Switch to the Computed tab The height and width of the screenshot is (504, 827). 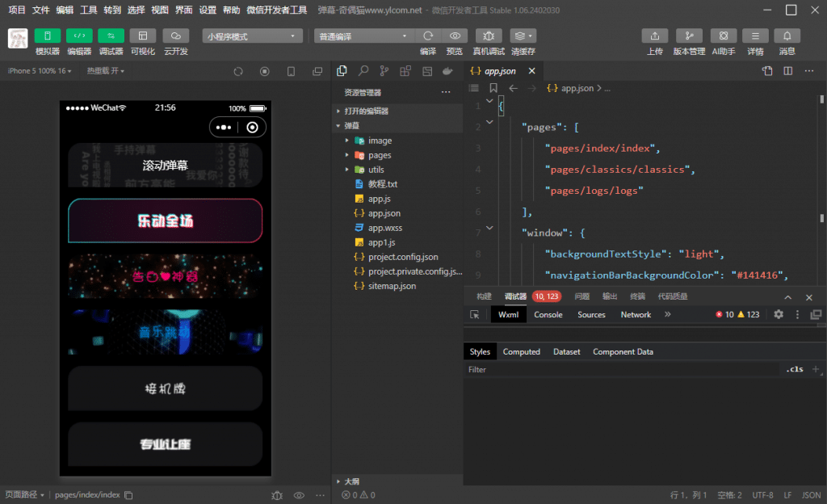pos(521,351)
